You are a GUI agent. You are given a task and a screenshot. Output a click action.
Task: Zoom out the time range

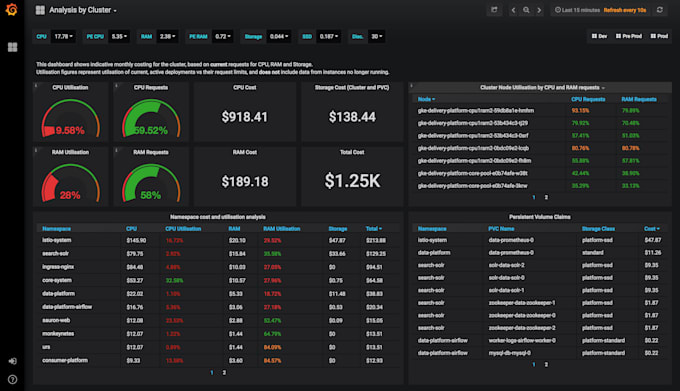click(x=526, y=10)
